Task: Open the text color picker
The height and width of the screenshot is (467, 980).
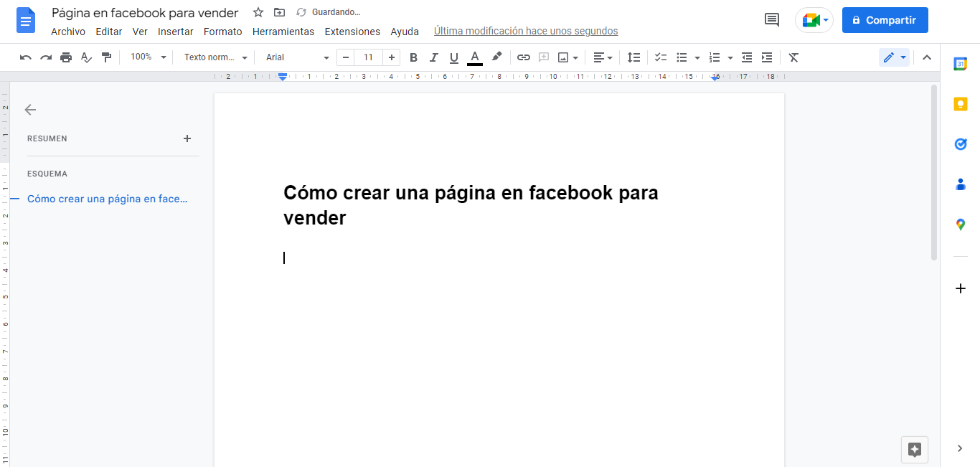Action: (x=474, y=57)
